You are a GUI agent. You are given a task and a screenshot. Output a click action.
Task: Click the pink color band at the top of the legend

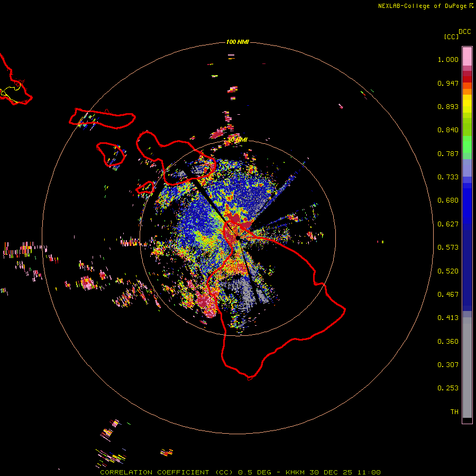[x=467, y=57]
